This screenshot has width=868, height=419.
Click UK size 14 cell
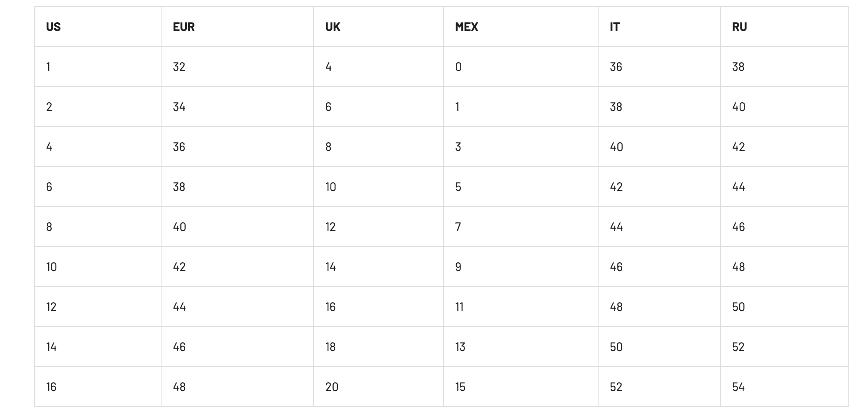(x=379, y=267)
